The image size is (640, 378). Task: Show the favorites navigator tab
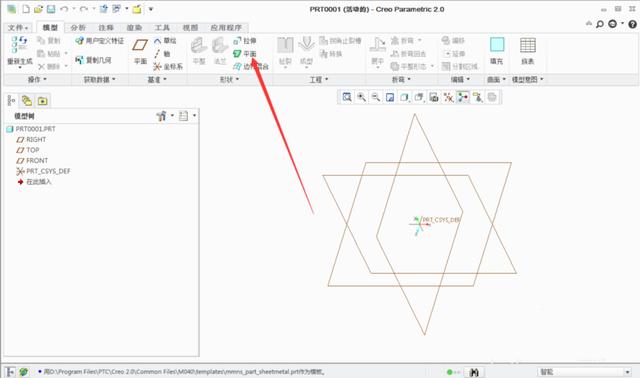(x=42, y=100)
